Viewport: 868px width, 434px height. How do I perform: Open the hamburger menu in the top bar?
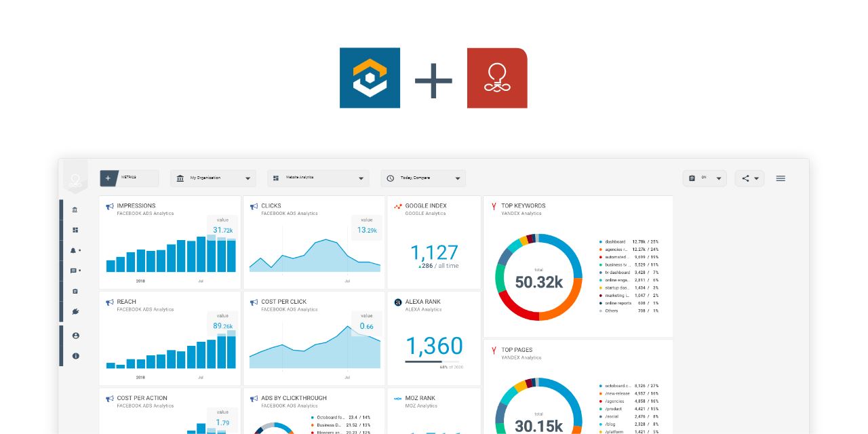click(781, 178)
